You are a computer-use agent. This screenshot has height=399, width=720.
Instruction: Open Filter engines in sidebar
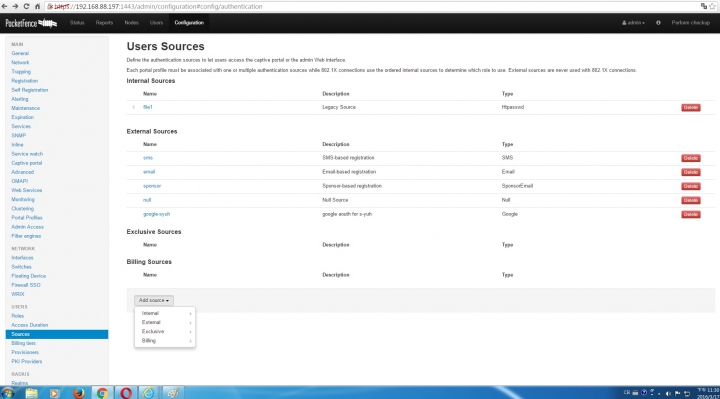(x=26, y=236)
